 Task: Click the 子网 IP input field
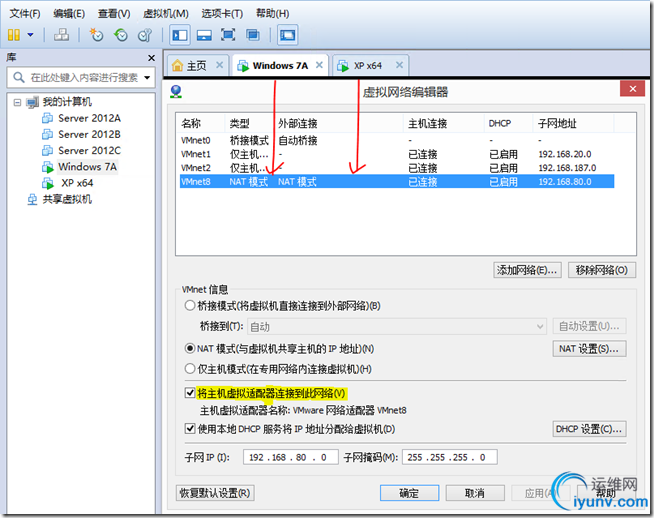click(x=291, y=458)
